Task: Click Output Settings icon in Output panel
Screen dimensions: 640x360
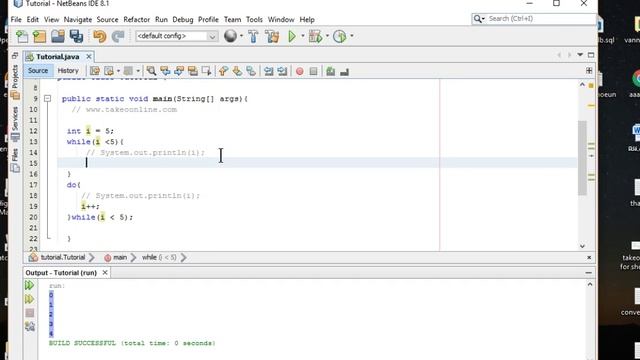Action: tap(29, 326)
